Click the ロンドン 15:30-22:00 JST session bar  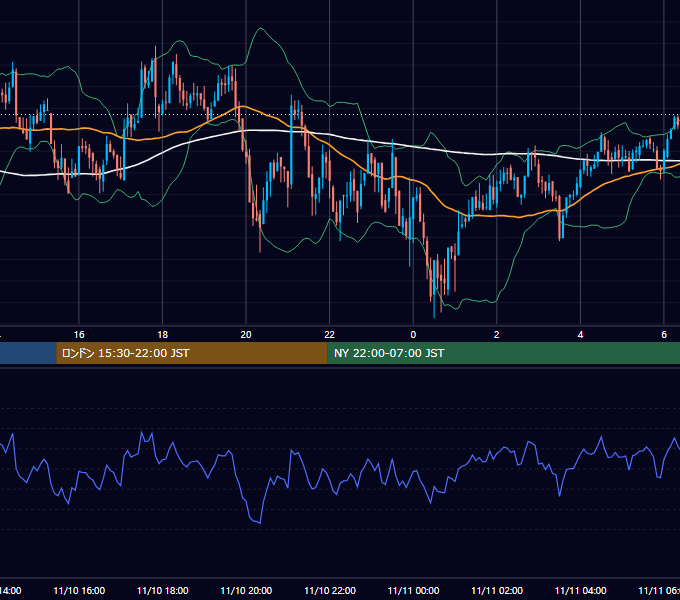[192, 353]
